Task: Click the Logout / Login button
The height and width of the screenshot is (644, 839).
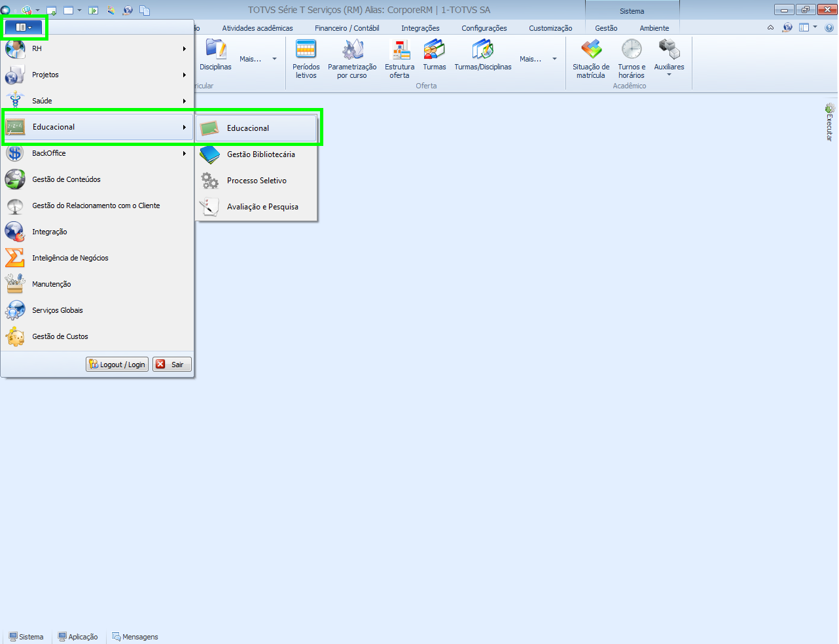Action: 117,365
